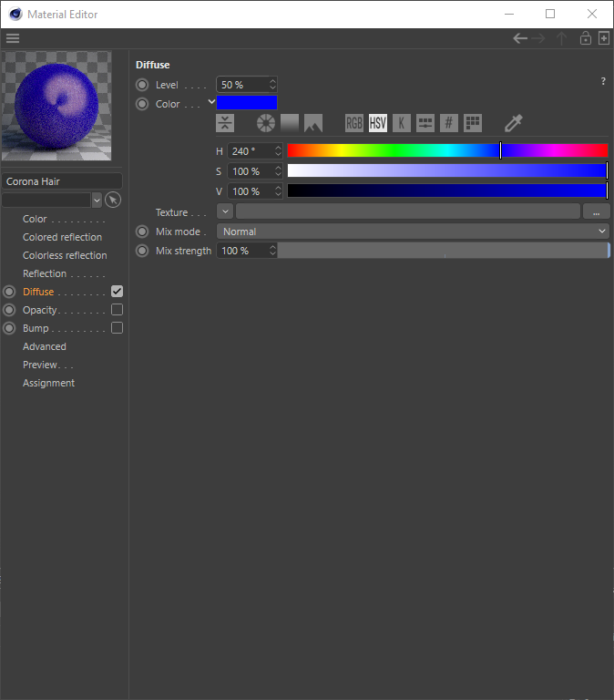Toggle compact color chooser icon
Screen dimensions: 614x700
coord(225,123)
